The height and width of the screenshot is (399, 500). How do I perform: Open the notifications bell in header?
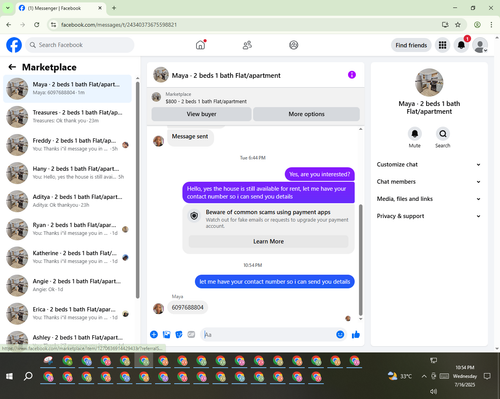click(461, 45)
